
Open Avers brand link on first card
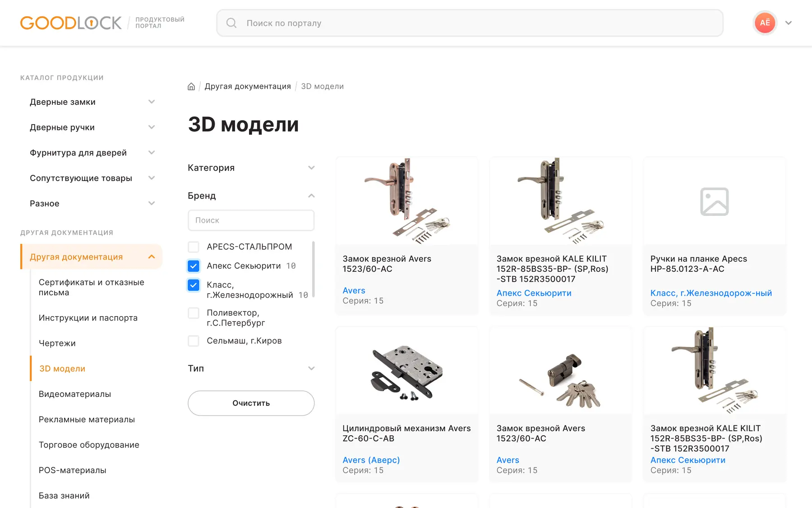(354, 291)
